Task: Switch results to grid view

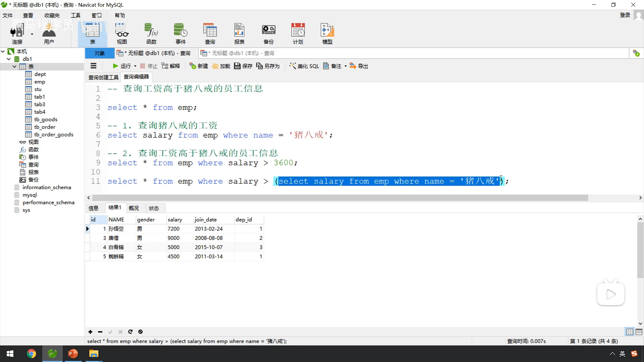Action: pos(630,332)
